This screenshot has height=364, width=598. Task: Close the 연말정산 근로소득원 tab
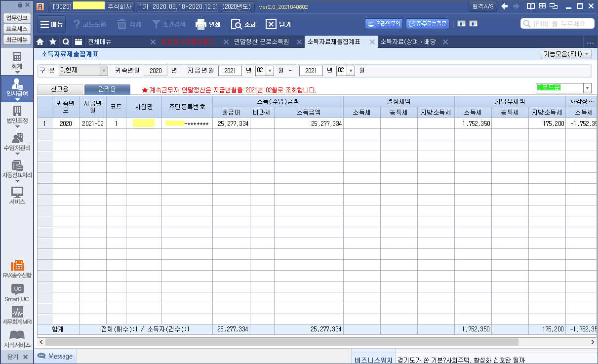(x=299, y=42)
